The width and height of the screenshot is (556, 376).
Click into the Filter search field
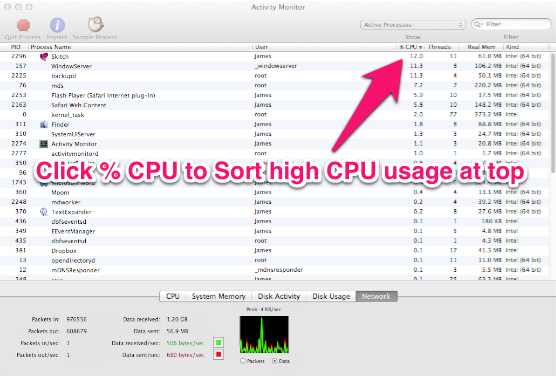coord(511,24)
